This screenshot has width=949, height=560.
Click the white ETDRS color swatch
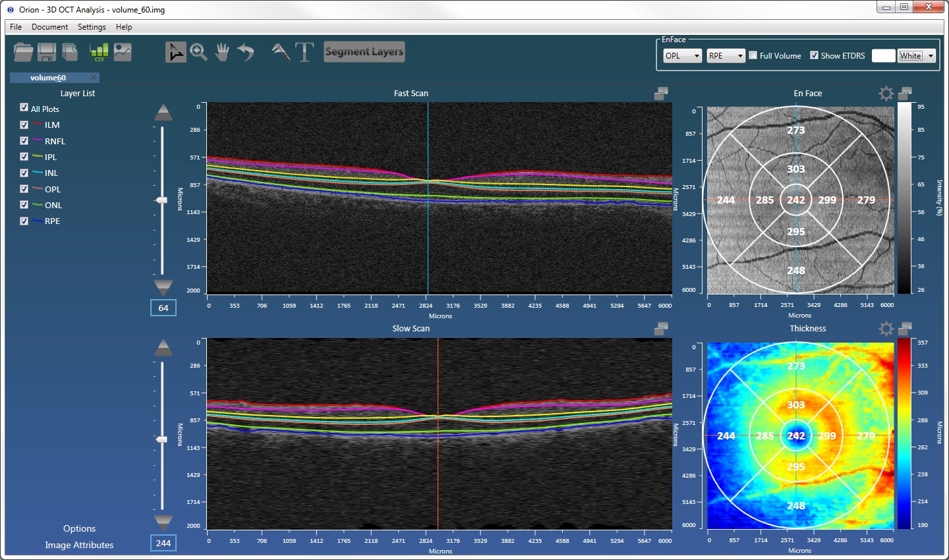(883, 56)
